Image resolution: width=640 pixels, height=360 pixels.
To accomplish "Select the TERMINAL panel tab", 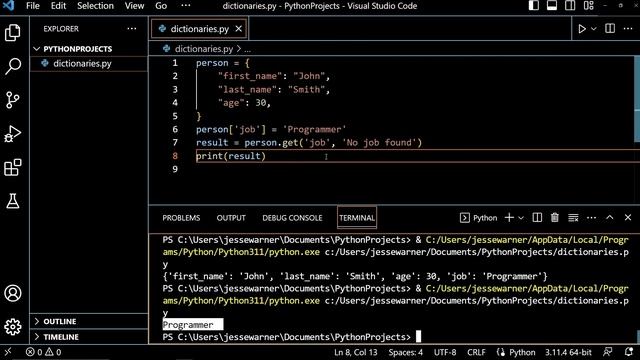I will [357, 218].
